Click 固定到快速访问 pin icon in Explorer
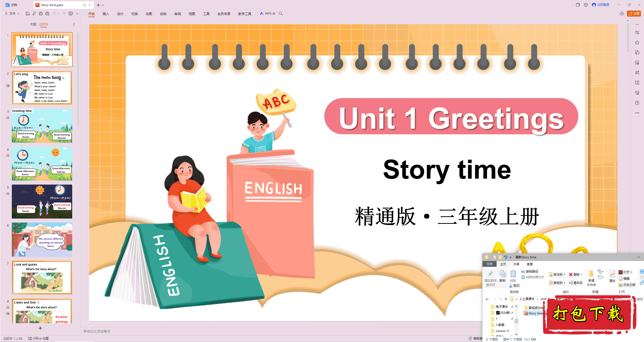This screenshot has width=644, height=342. (x=491, y=278)
